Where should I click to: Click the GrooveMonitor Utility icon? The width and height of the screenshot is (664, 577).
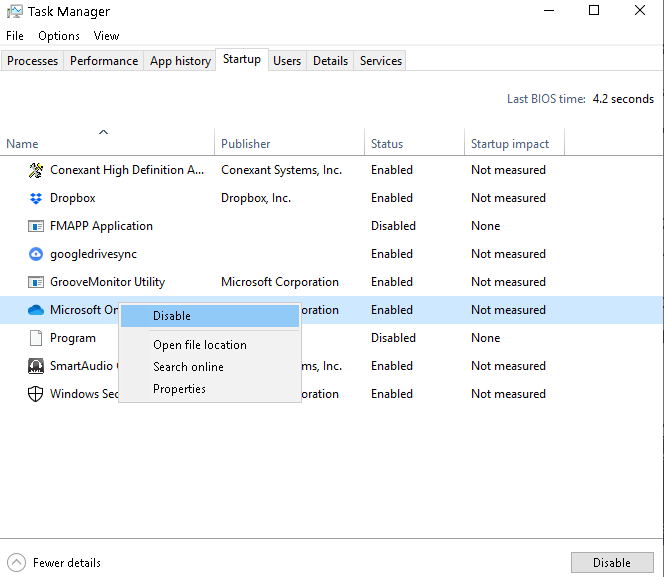pyautogui.click(x=36, y=282)
